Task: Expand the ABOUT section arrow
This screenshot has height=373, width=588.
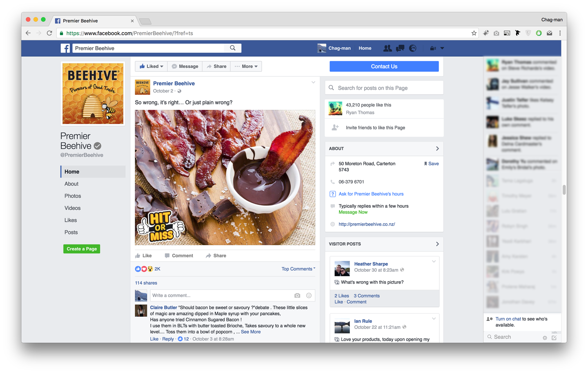Action: 437,149
